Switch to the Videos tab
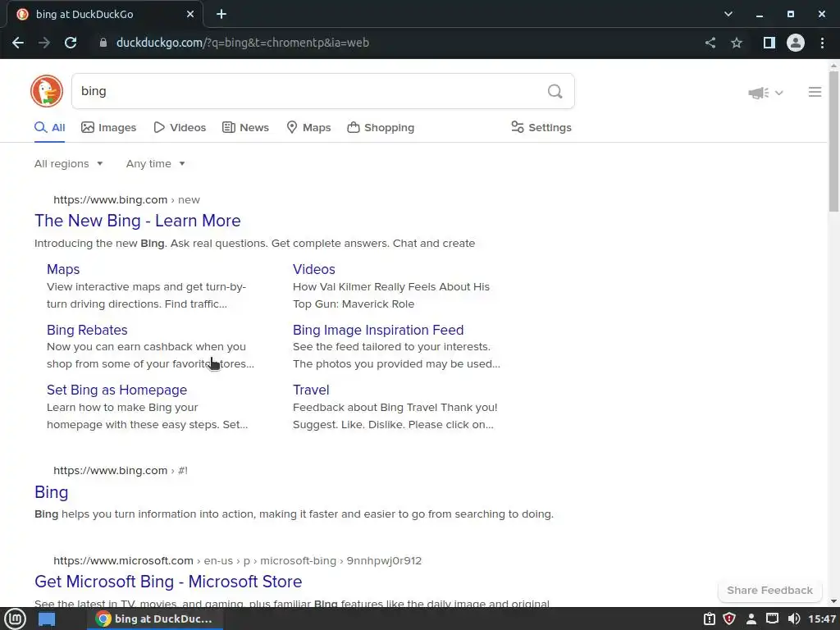 click(x=180, y=127)
